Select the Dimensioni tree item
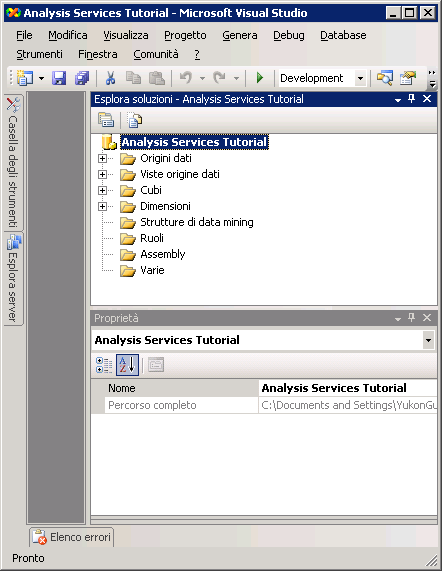Viewport: 442px width, 571px height. (x=165, y=206)
